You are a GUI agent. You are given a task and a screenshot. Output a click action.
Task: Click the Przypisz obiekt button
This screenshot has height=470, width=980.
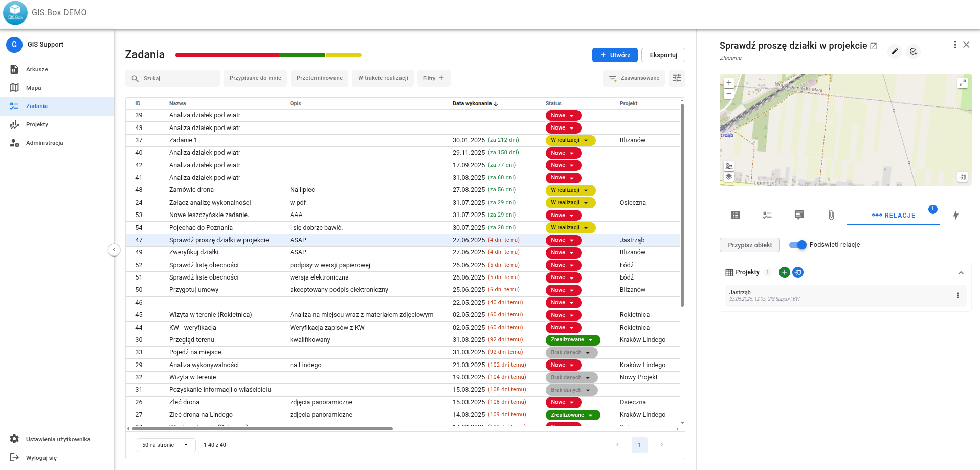click(x=749, y=245)
